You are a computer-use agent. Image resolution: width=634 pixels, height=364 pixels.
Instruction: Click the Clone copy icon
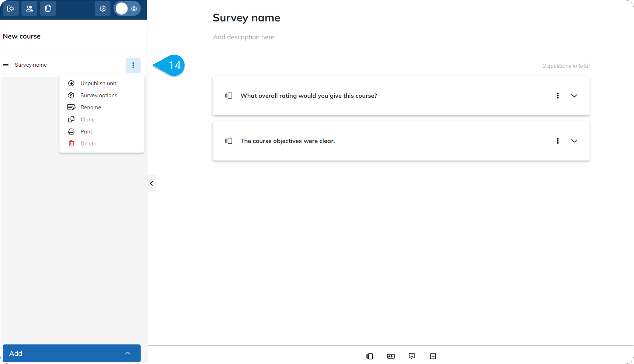(71, 119)
